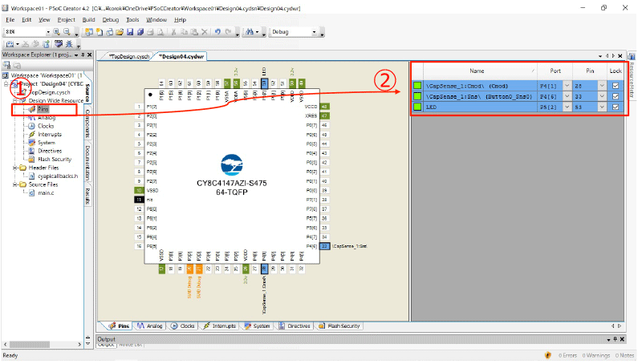Click the Open folder toolbar icon
Viewport: 638px width, 364px height.
pyautogui.click(x=120, y=32)
